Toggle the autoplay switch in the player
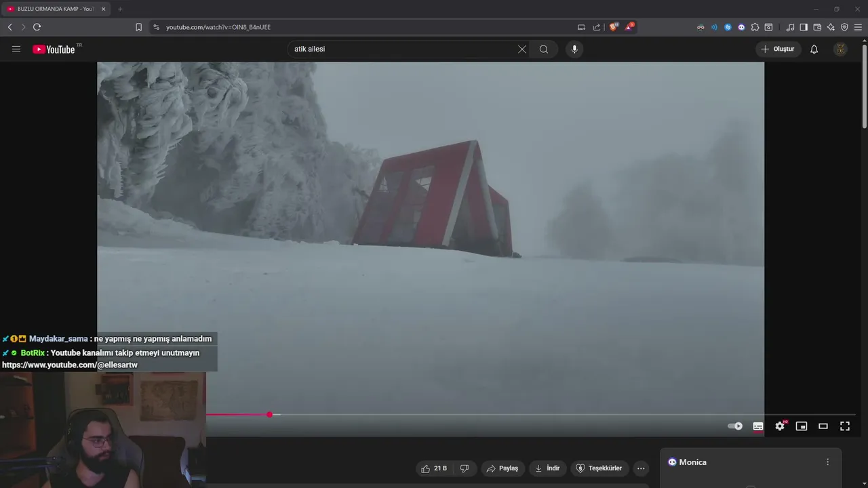This screenshot has height=488, width=868. pyautogui.click(x=735, y=426)
